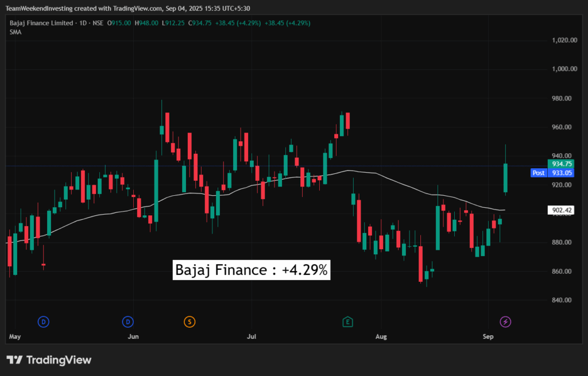This screenshot has width=588, height=376.
Task: Click the 'Bajaj Finance : +4.29%' annotation box
Action: 252,270
